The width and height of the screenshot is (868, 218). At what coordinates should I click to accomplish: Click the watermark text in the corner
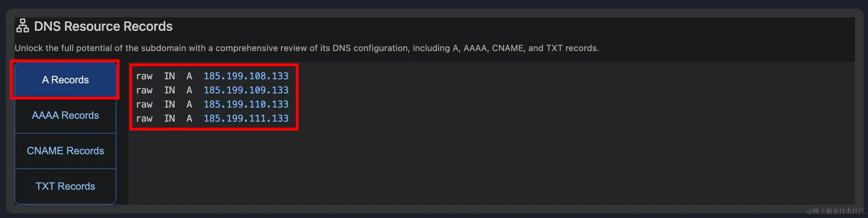835,211
